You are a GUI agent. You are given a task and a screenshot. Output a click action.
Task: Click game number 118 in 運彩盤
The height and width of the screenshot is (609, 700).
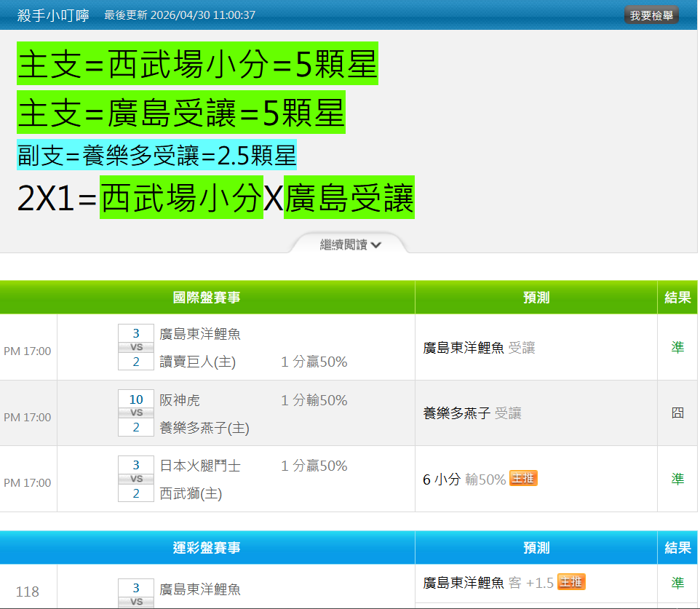tap(28, 592)
